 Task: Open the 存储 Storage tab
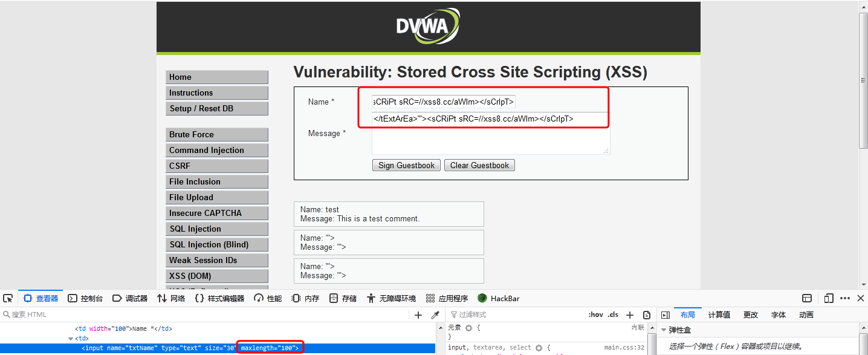click(x=343, y=298)
